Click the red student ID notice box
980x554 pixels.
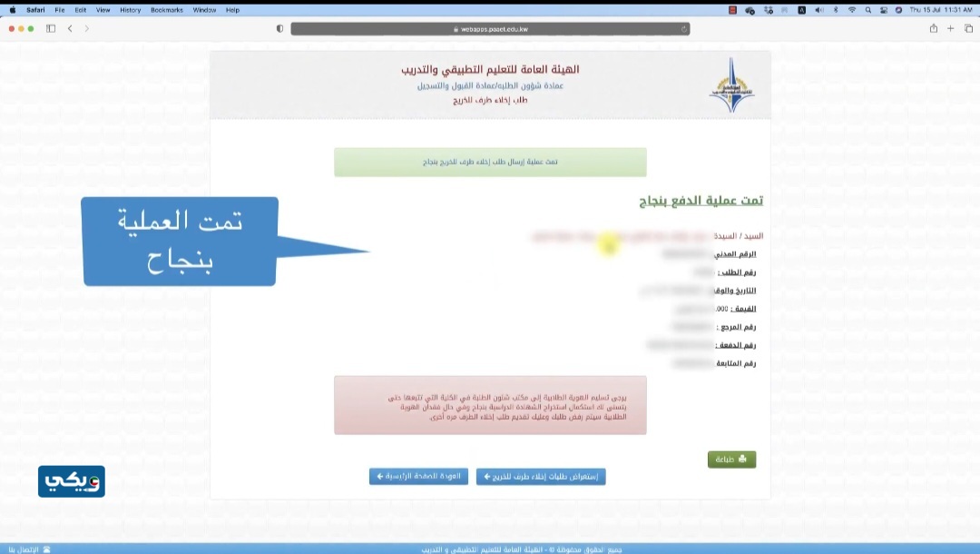tap(490, 405)
